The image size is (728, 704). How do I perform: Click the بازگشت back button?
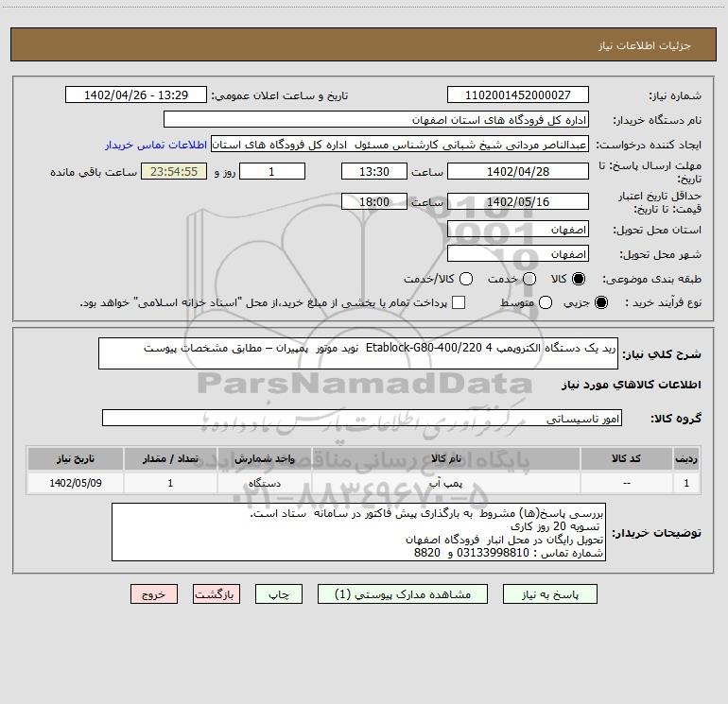tap(217, 594)
